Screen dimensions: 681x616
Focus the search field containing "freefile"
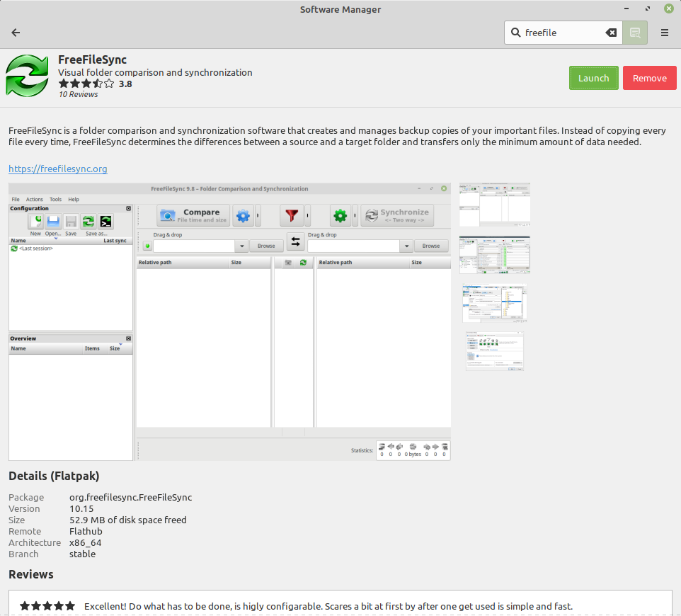[x=563, y=33]
